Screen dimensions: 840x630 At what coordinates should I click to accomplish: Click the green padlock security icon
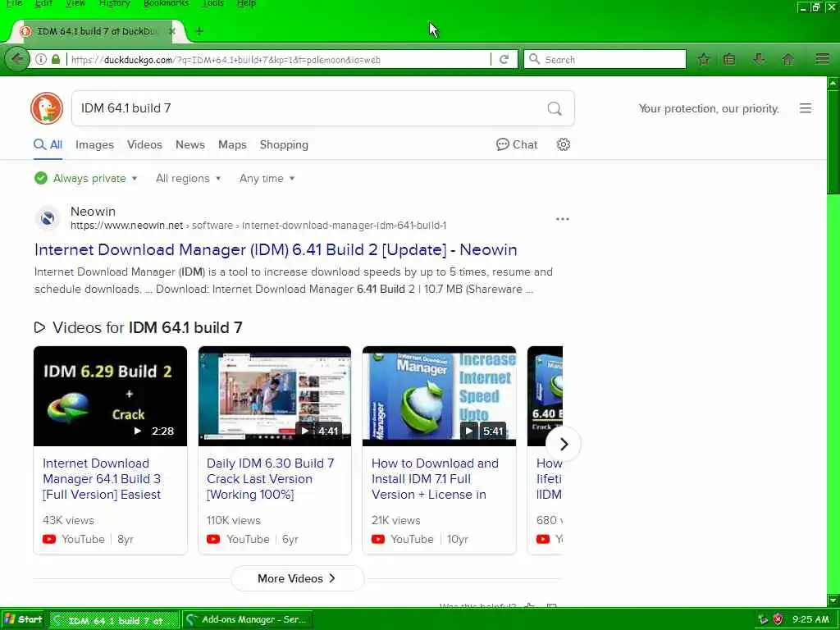coord(56,59)
